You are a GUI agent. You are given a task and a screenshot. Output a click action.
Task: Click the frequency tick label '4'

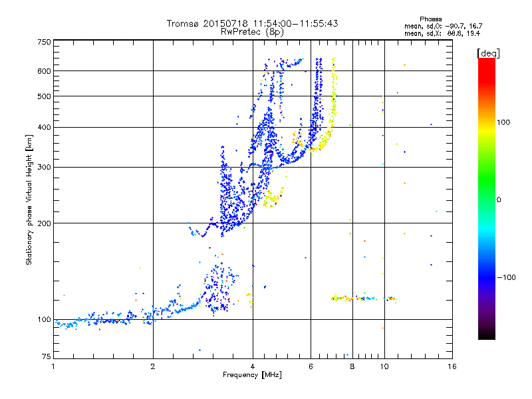click(x=253, y=366)
